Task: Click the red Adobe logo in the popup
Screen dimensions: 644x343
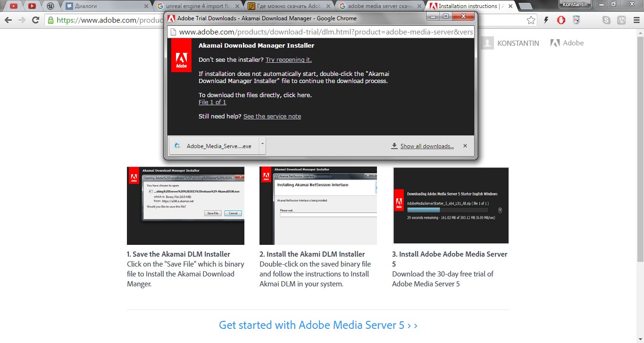Action: [181, 55]
